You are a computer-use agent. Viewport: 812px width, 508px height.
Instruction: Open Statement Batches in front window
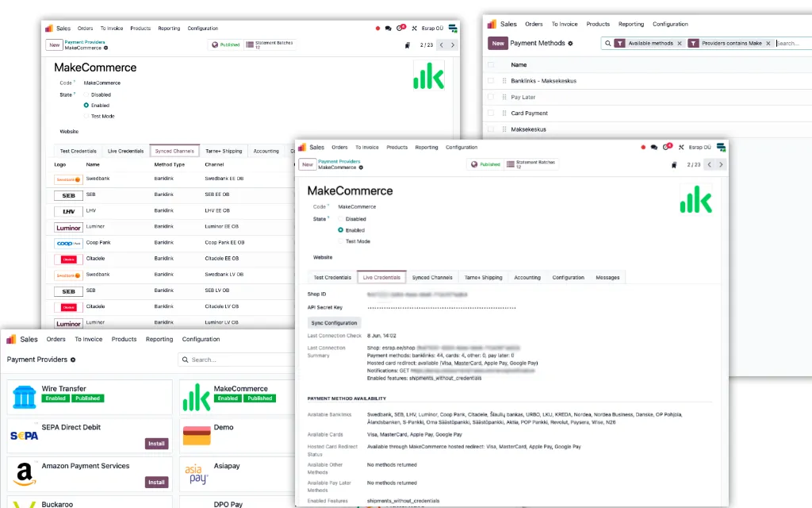pyautogui.click(x=530, y=164)
